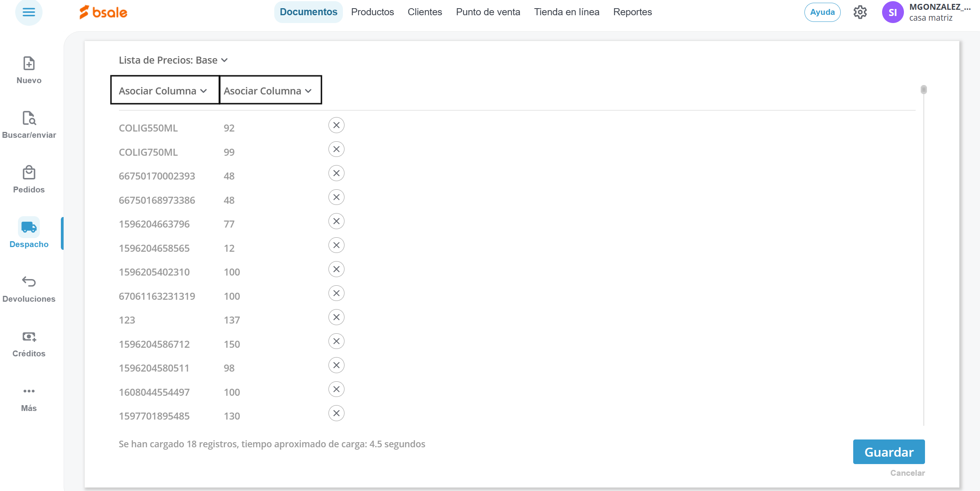Open the hamburger menu icon

(28, 12)
